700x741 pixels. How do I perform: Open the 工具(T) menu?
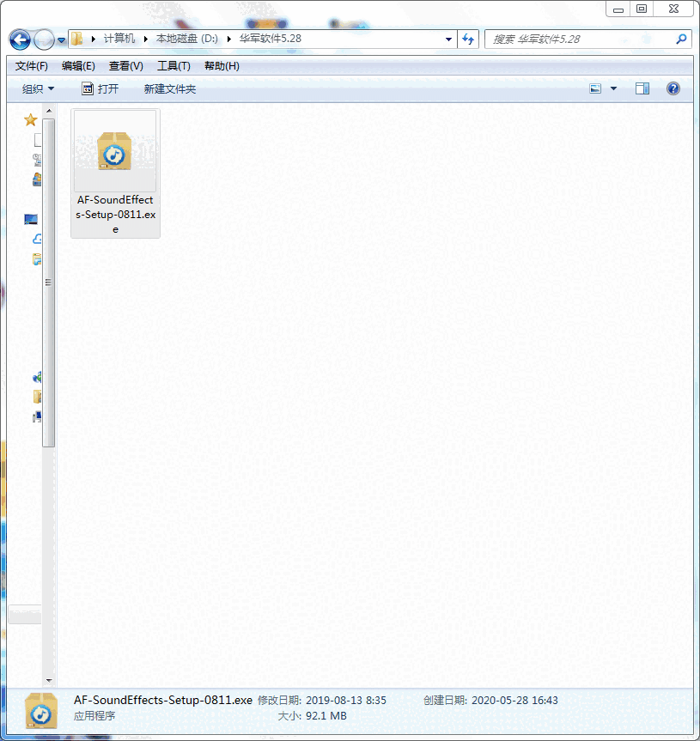point(173,66)
